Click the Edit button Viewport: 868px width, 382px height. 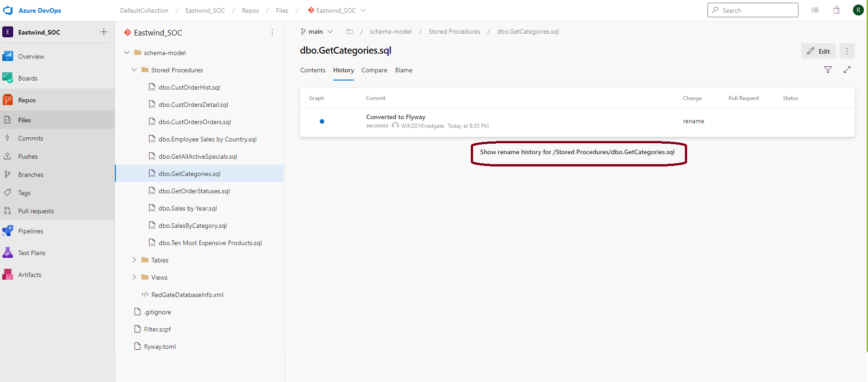(818, 51)
